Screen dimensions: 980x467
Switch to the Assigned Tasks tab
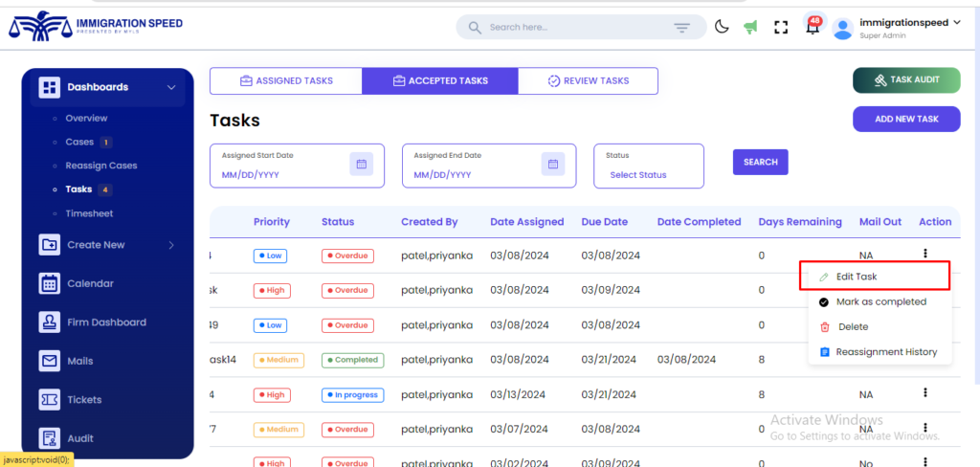pyautogui.click(x=286, y=80)
